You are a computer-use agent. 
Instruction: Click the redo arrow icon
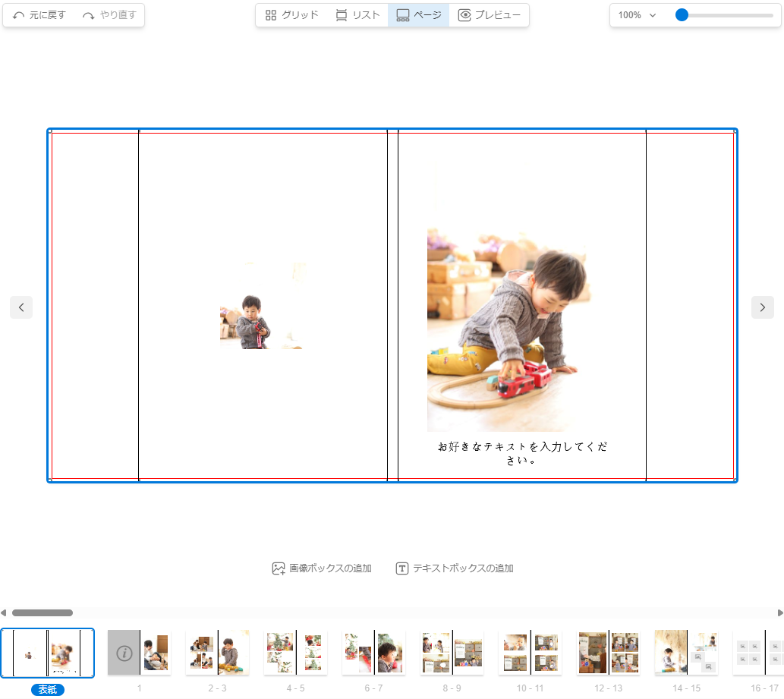pyautogui.click(x=90, y=15)
